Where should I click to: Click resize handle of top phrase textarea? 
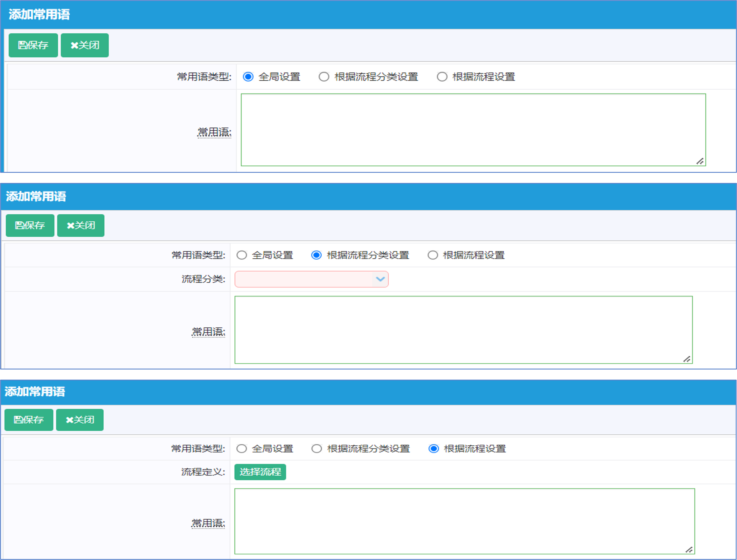click(x=700, y=161)
